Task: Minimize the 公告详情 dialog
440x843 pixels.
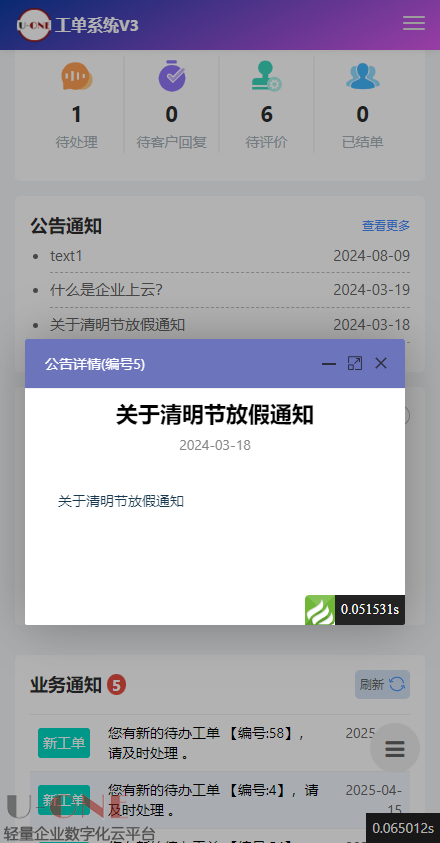Action: 329,364
